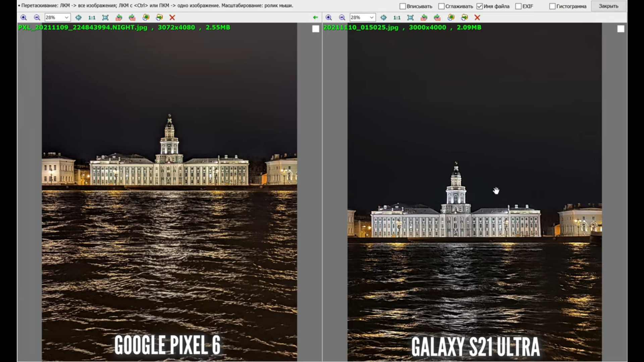
Task: Zoom out on the left Pixel 6 image
Action: pyautogui.click(x=37, y=17)
